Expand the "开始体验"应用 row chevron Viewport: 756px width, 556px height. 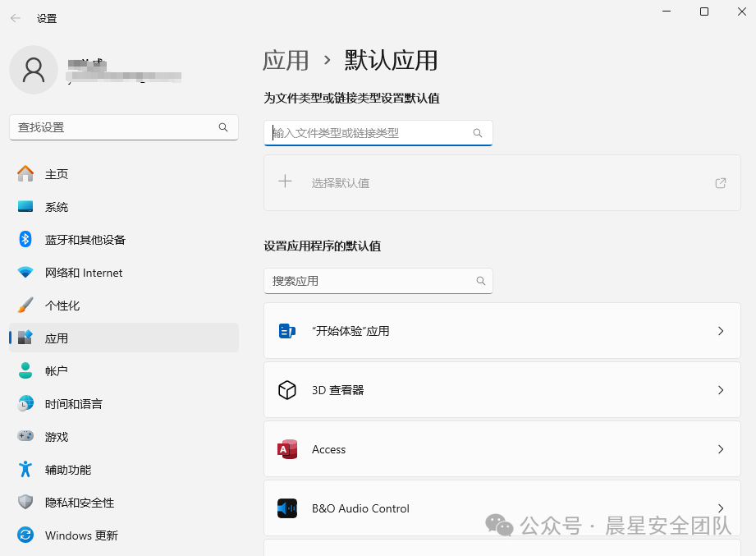(x=721, y=331)
